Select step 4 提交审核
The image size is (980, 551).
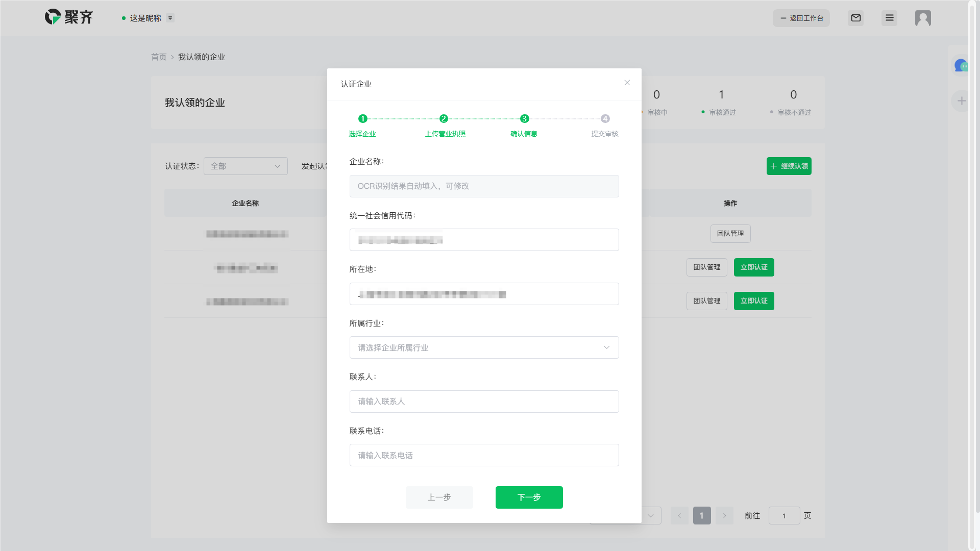tap(605, 126)
